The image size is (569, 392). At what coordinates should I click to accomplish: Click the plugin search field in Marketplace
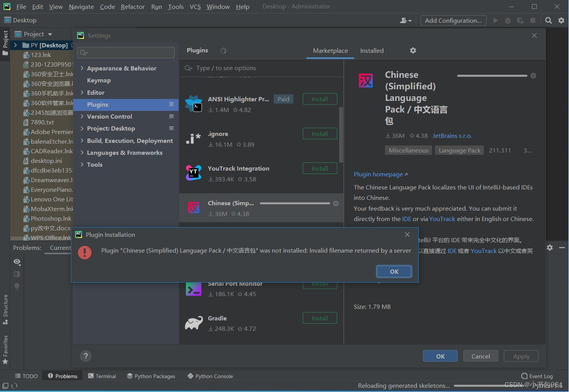tap(261, 68)
